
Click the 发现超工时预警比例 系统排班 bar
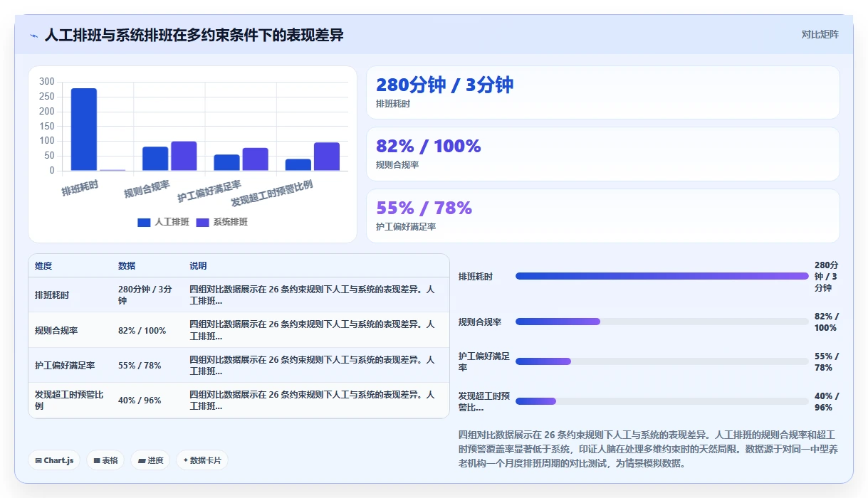[x=327, y=157]
